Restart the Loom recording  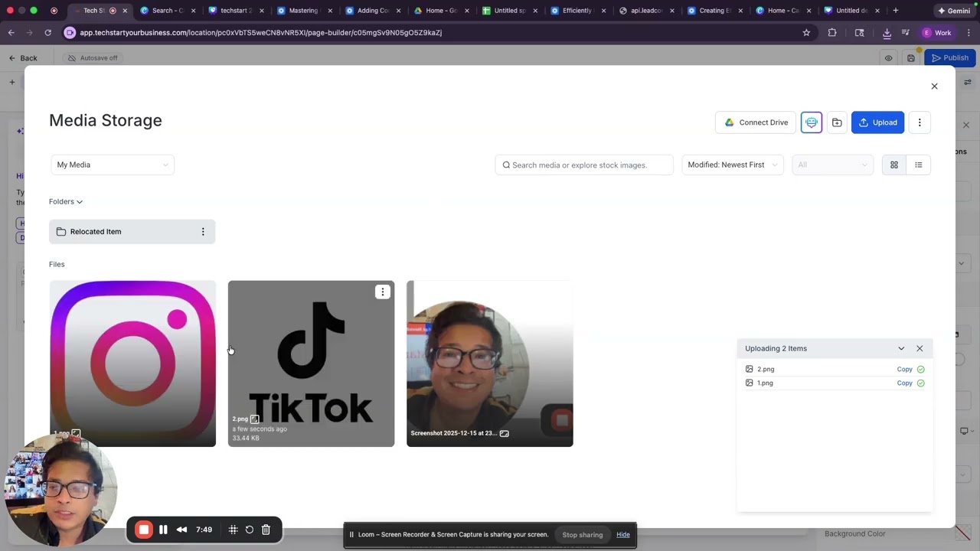[250, 530]
